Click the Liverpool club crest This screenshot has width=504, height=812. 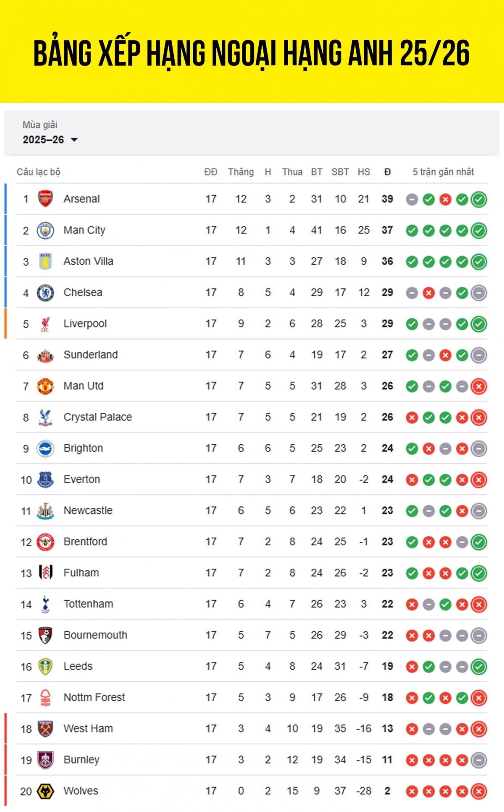click(x=45, y=324)
